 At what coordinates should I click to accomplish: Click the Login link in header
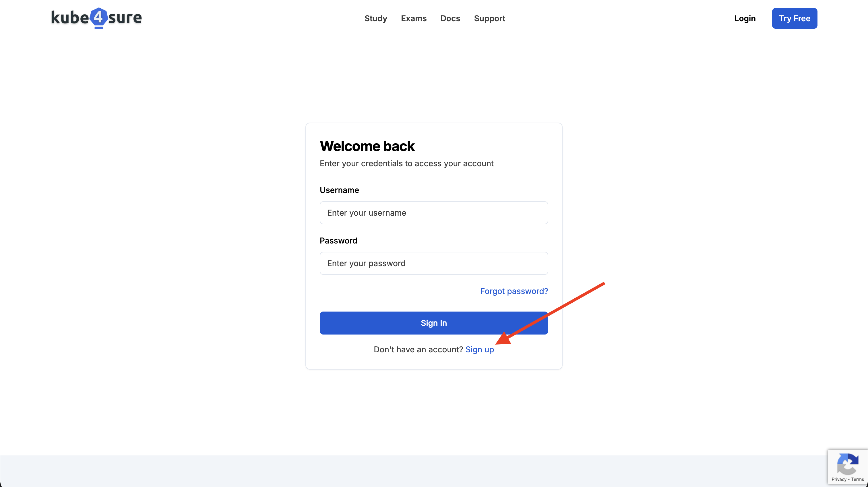[745, 18]
